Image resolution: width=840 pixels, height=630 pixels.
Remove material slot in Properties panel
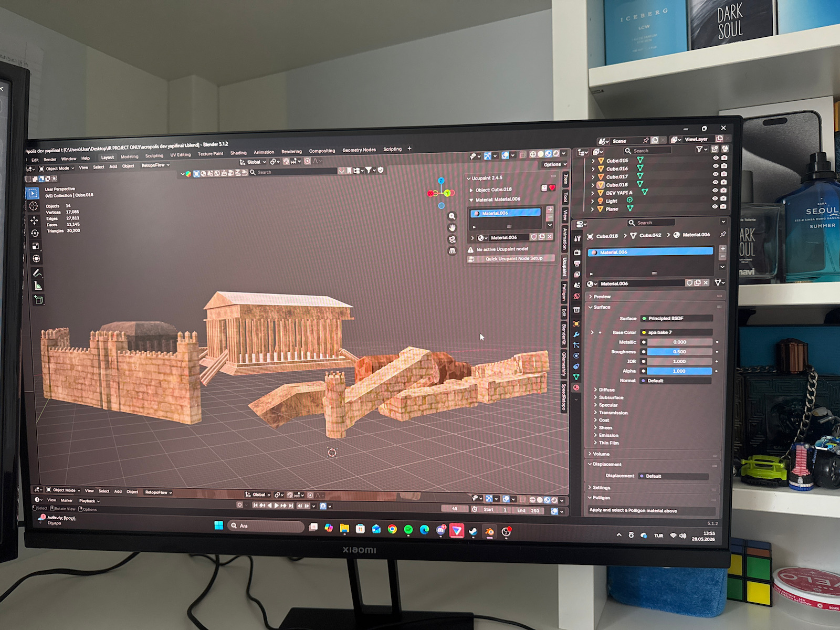(722, 256)
